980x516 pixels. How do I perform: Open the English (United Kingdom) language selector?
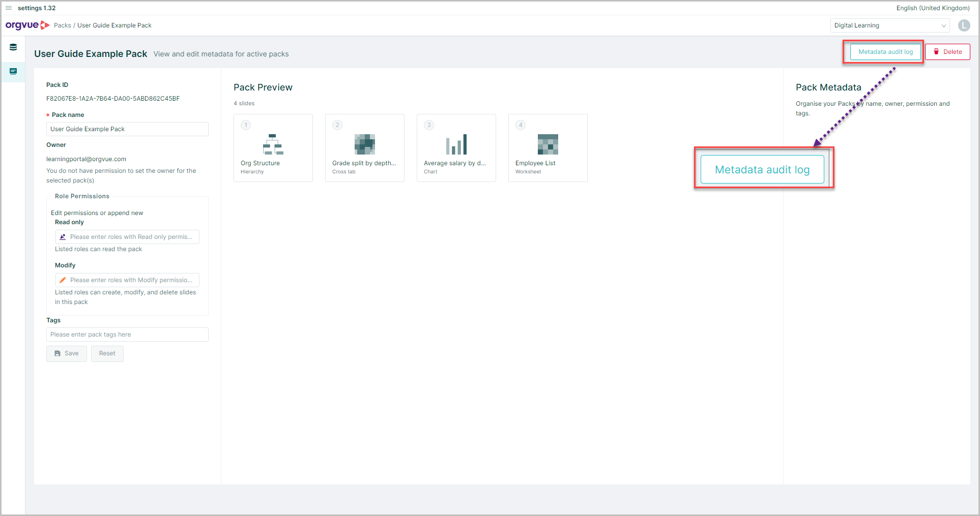click(932, 8)
